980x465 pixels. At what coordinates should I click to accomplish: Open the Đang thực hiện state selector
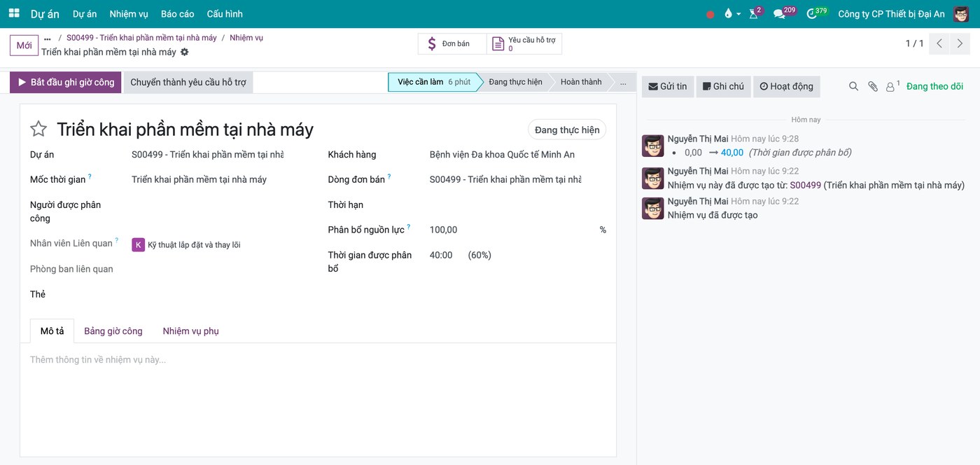click(x=567, y=130)
